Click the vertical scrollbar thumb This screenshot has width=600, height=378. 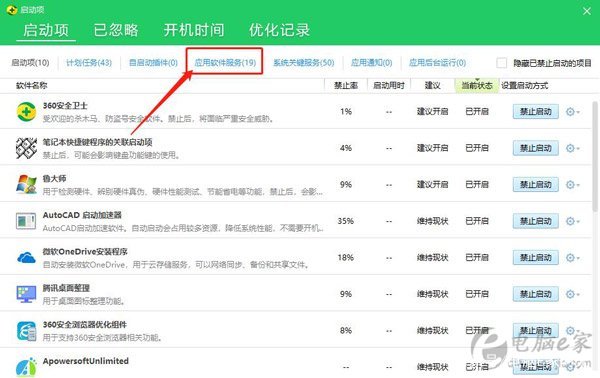click(x=595, y=156)
